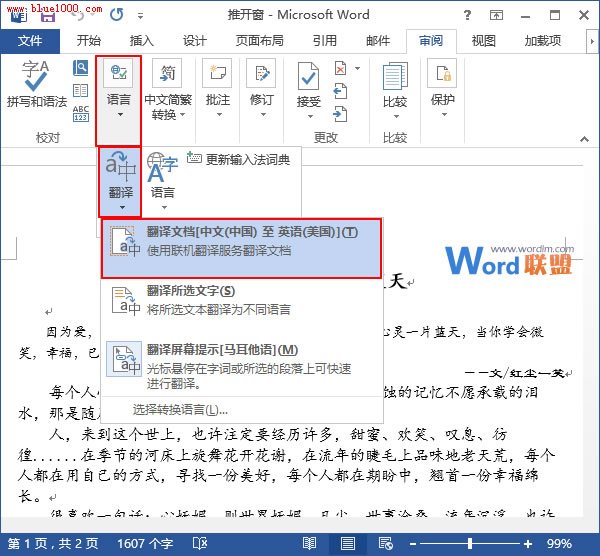This screenshot has width=600, height=556.
Task: Click the proofing errors book icon in status bar
Action: 200,543
